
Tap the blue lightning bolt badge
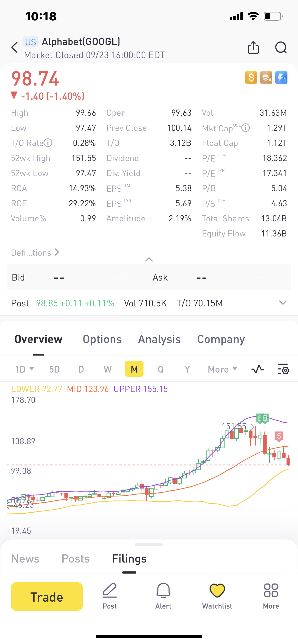click(281, 77)
